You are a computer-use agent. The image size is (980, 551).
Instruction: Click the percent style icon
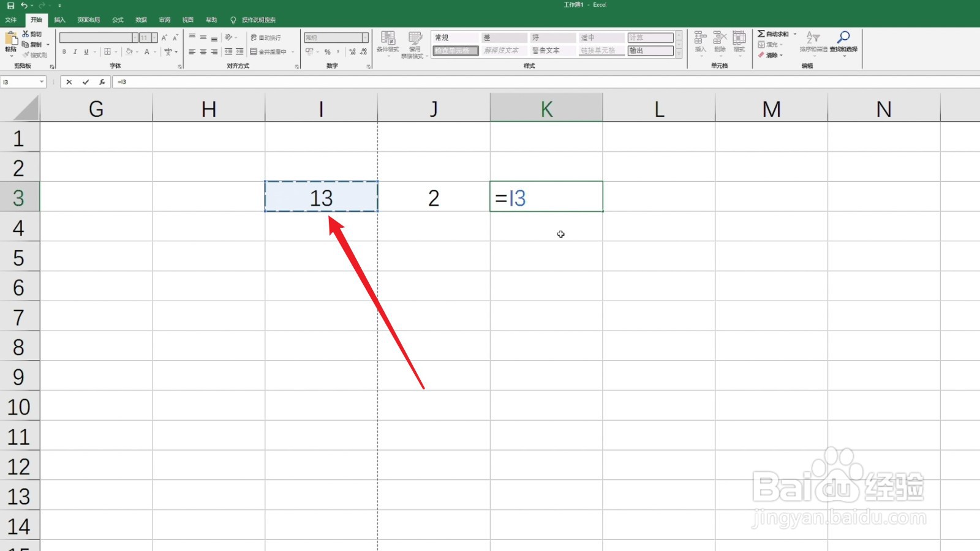(x=327, y=51)
